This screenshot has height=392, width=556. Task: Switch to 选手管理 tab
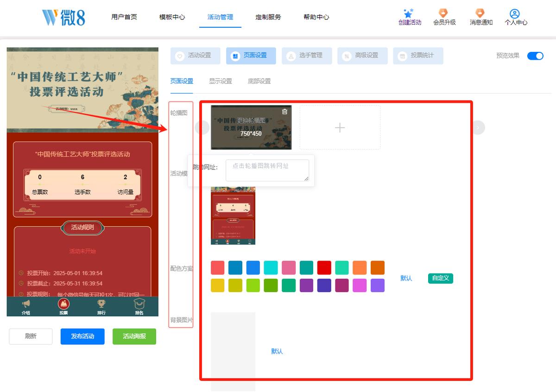[307, 56]
